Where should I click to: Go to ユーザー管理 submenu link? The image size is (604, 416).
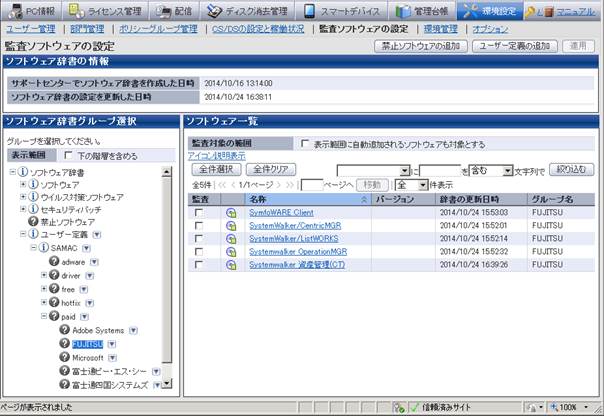tap(30, 29)
